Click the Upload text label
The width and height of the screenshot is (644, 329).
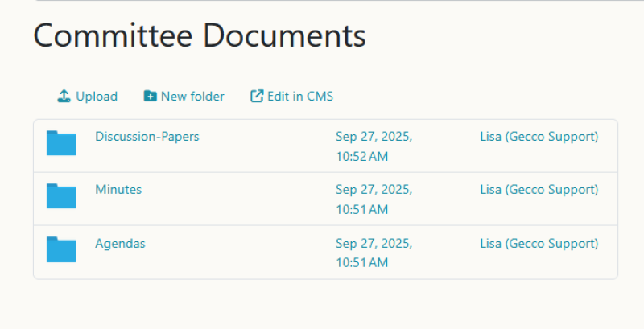point(97,97)
